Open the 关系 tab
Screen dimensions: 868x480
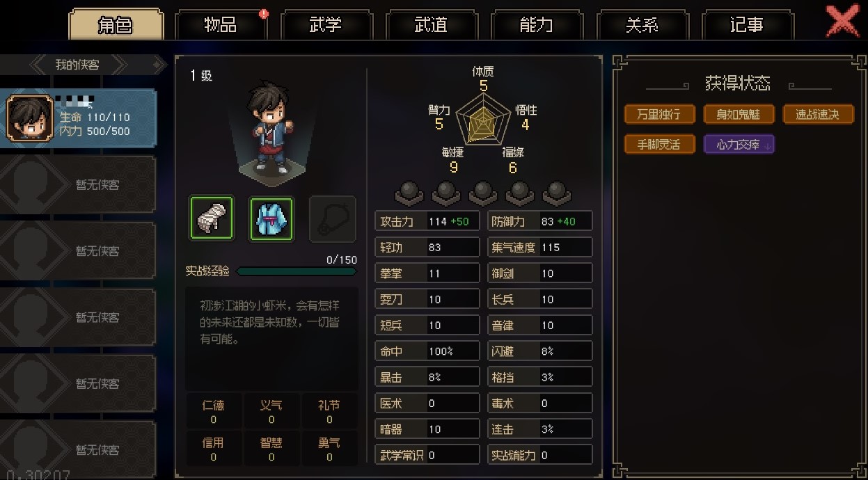(642, 25)
